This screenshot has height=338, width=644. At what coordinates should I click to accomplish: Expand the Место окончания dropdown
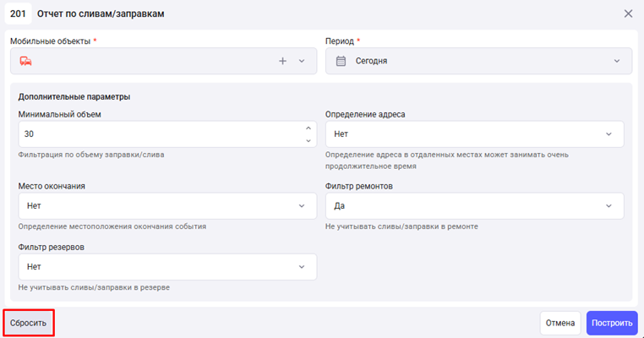[x=166, y=206]
